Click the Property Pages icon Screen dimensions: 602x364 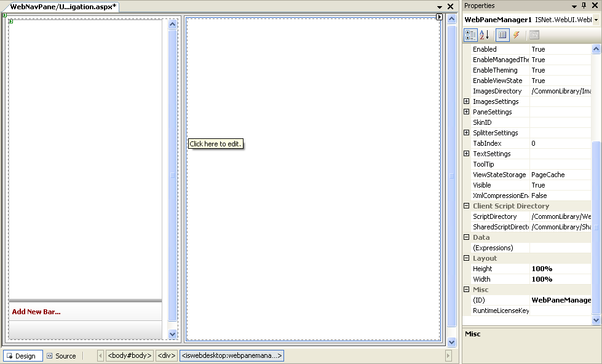[534, 35]
